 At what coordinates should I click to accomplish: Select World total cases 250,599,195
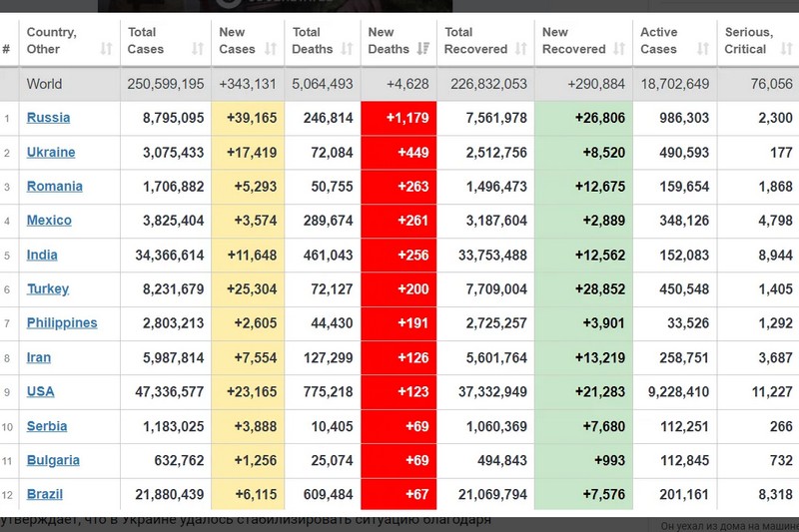(166, 84)
